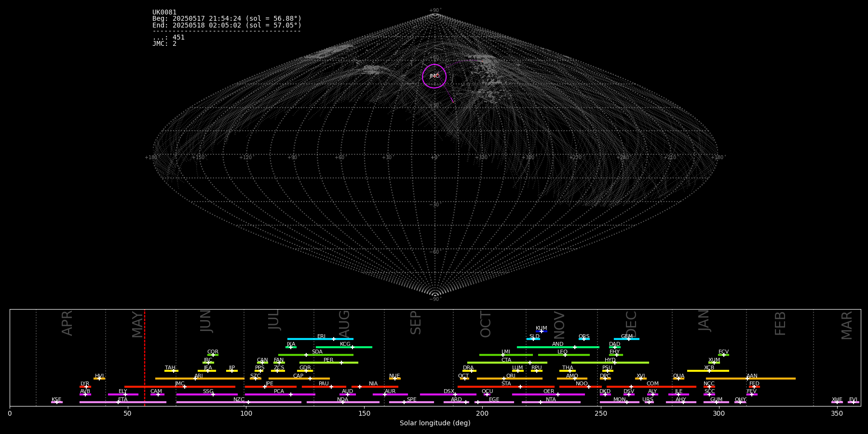
Task: Click the GEM shower label
Action: [x=627, y=337]
